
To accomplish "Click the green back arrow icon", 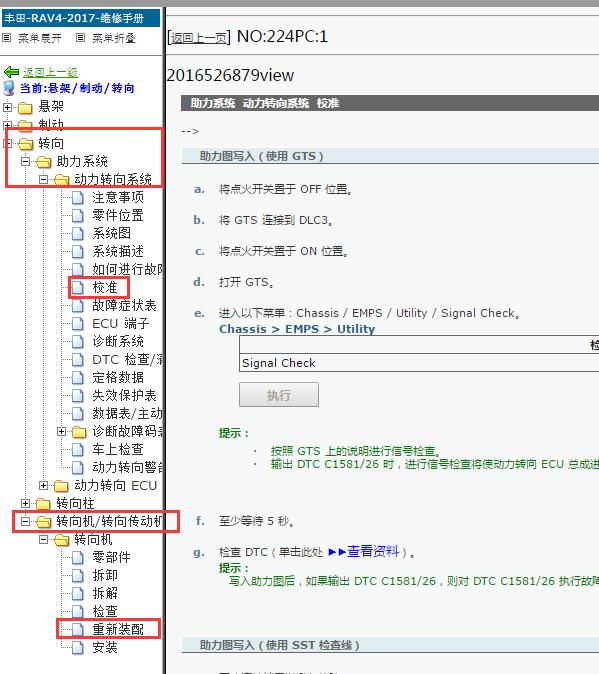I will [11, 72].
